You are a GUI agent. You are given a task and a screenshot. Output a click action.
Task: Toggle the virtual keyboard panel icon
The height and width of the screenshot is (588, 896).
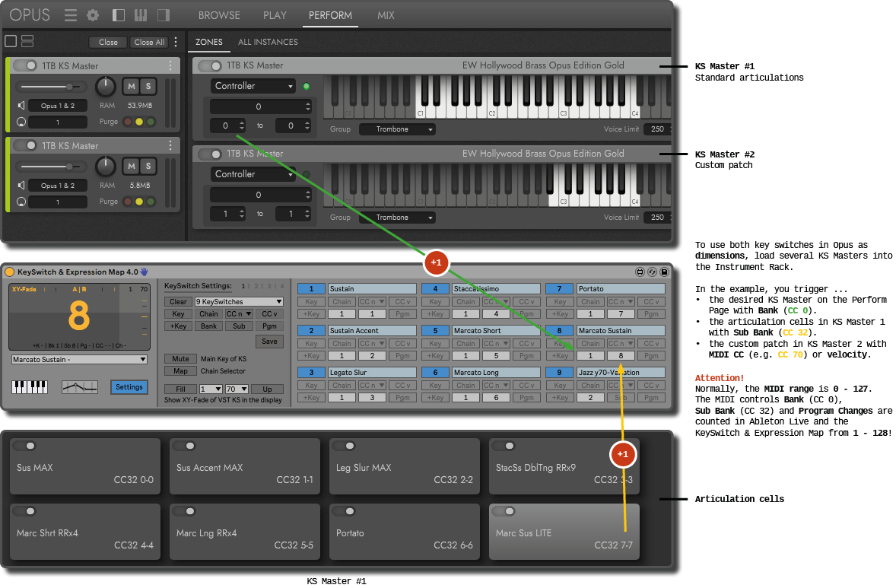tap(141, 15)
